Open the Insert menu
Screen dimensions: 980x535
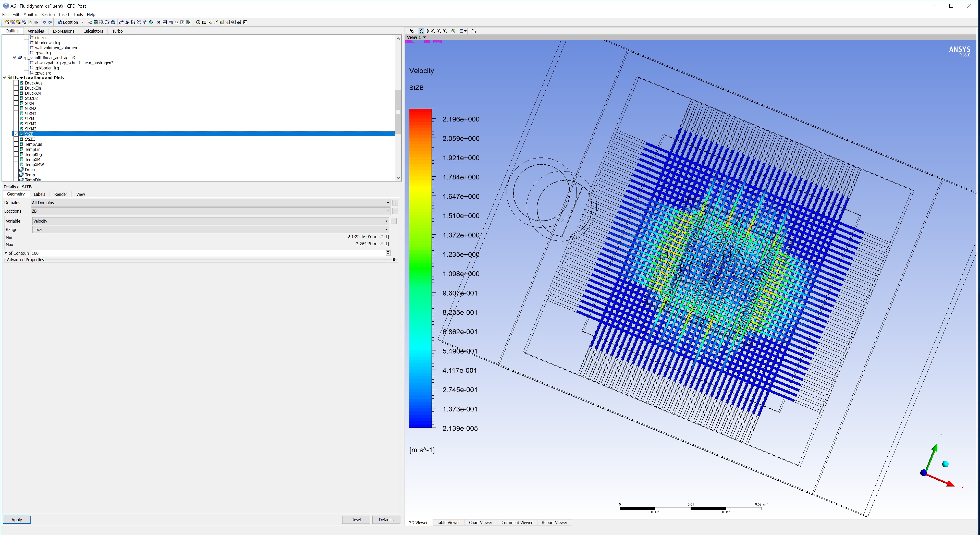64,15
